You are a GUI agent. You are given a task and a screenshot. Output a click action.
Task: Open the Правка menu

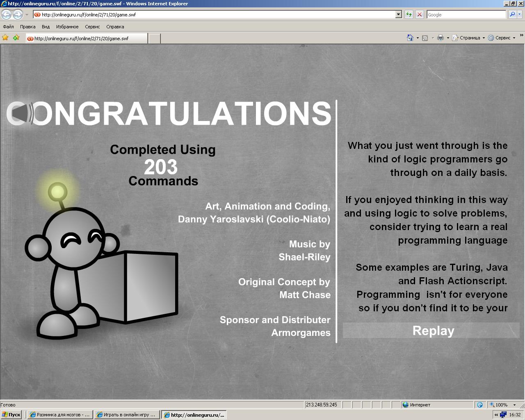[27, 27]
